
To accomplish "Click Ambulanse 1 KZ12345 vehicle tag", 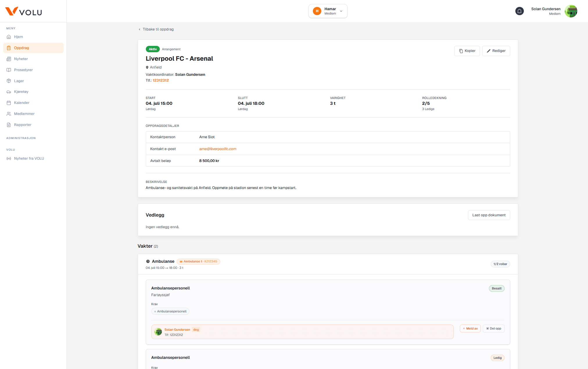I will coord(198,262).
